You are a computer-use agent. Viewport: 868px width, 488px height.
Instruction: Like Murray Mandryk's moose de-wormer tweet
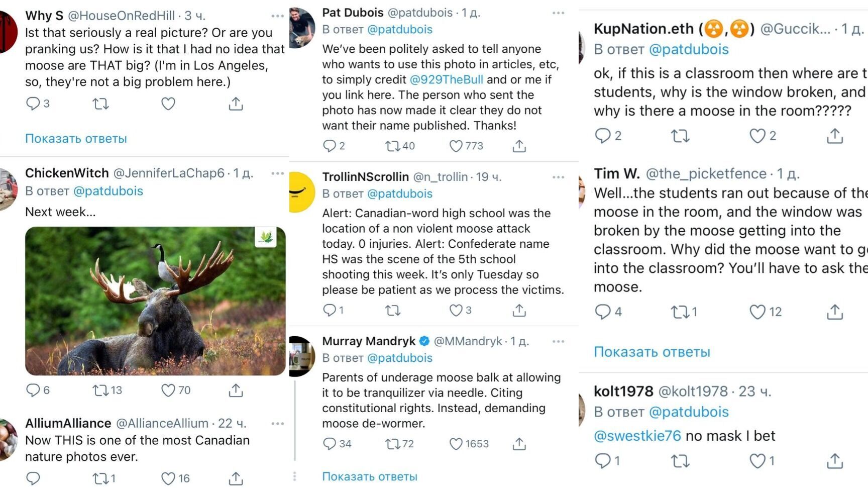point(456,444)
